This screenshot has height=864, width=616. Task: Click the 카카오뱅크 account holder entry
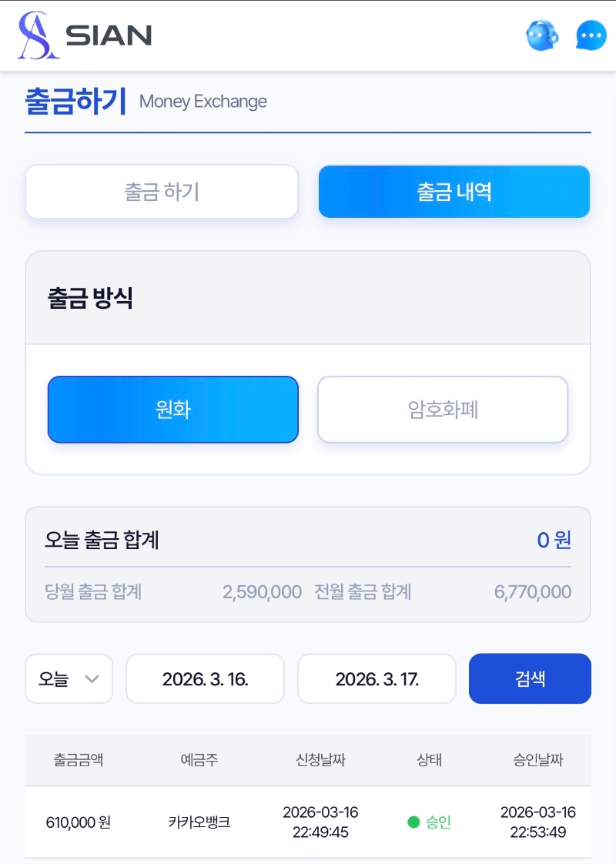199,822
